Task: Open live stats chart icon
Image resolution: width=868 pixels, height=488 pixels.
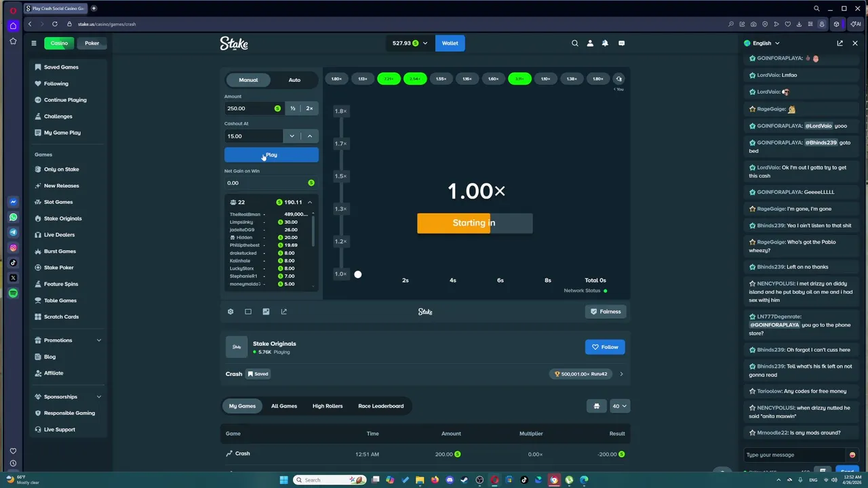Action: tap(266, 312)
